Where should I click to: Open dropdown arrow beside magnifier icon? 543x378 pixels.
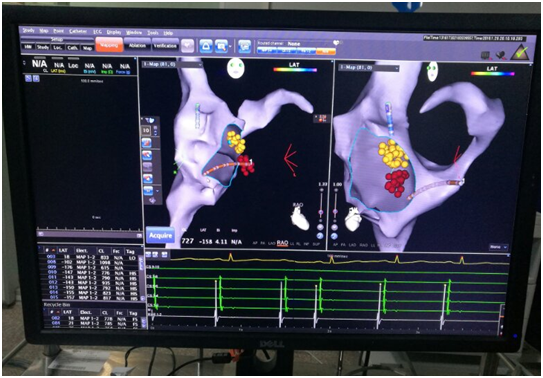pyautogui.click(x=229, y=46)
